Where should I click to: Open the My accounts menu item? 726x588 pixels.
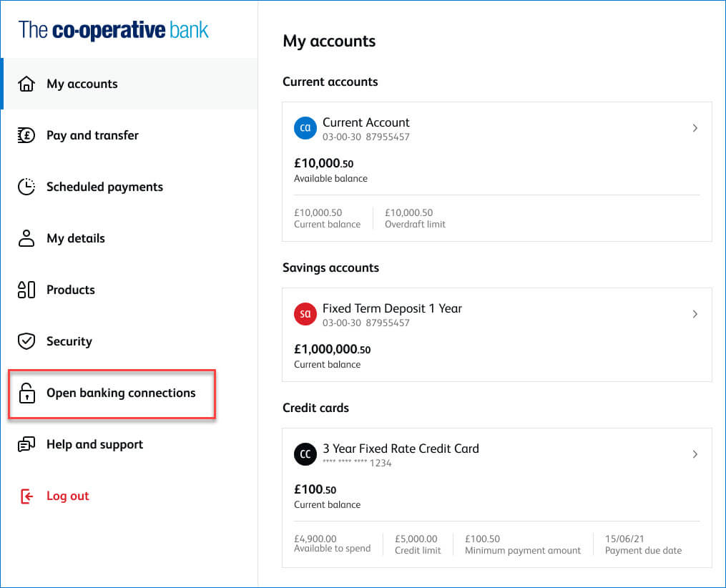pos(129,84)
